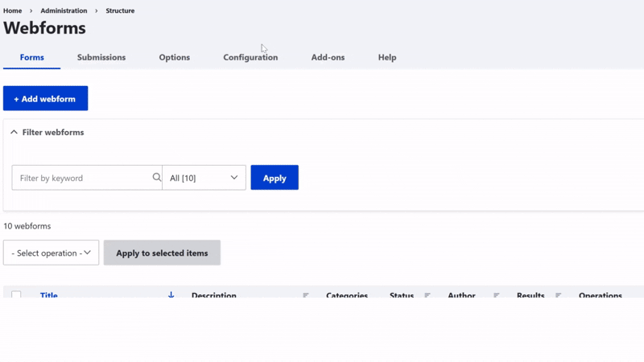Click the Apply filter button

coord(275,178)
